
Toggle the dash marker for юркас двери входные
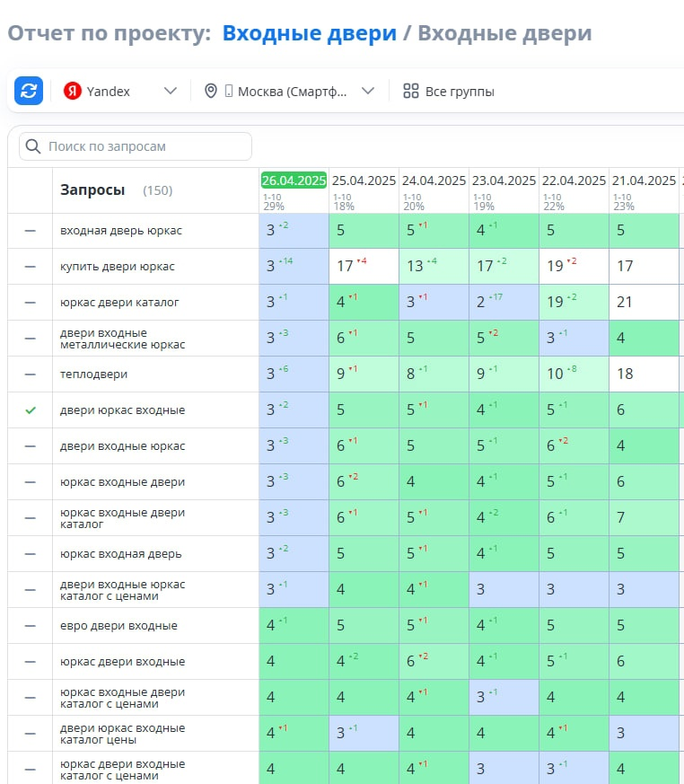30,662
